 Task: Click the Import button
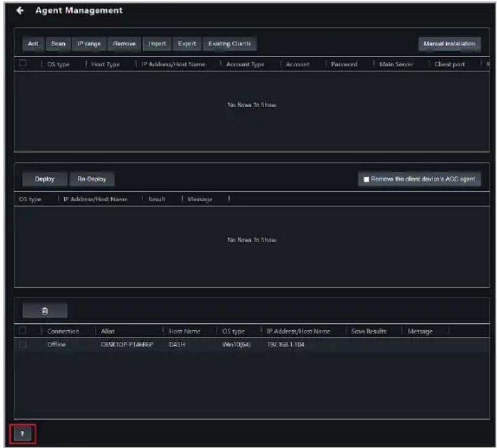[x=157, y=44]
